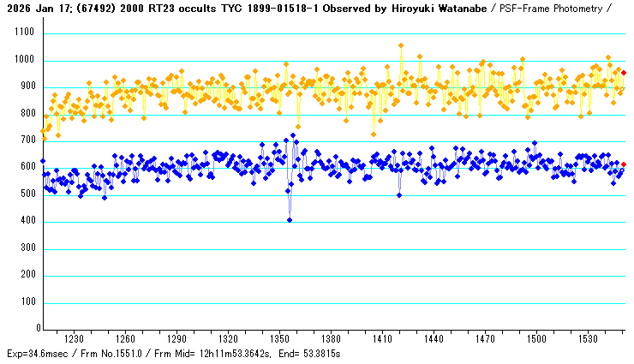634x364 pixels.
Task: Click the red marker ending the orange curve
Action: [624, 73]
